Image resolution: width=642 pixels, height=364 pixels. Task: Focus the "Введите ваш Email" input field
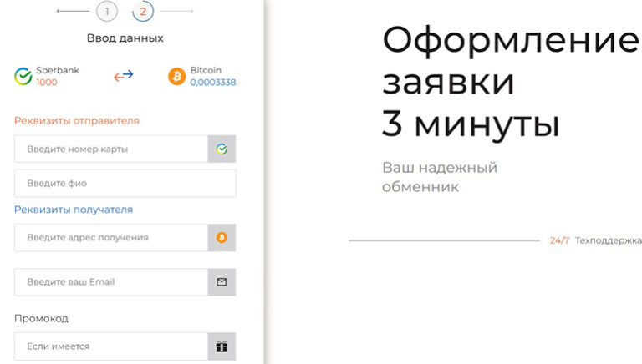(111, 282)
